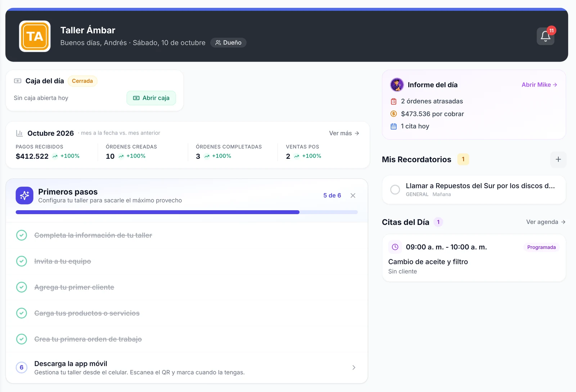
Task: Click the 'Llamar a Repuestos del Sur' reminder text
Action: point(480,186)
